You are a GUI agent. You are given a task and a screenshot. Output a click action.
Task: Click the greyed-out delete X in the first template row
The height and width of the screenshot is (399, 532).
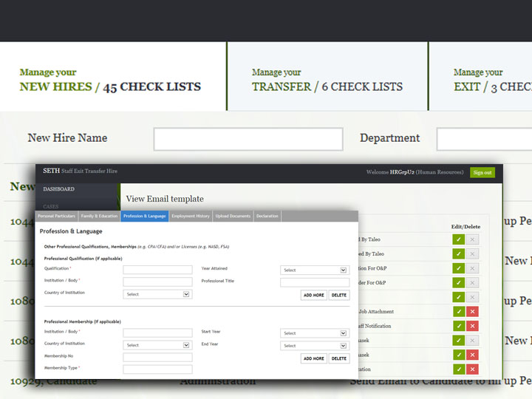(x=473, y=239)
